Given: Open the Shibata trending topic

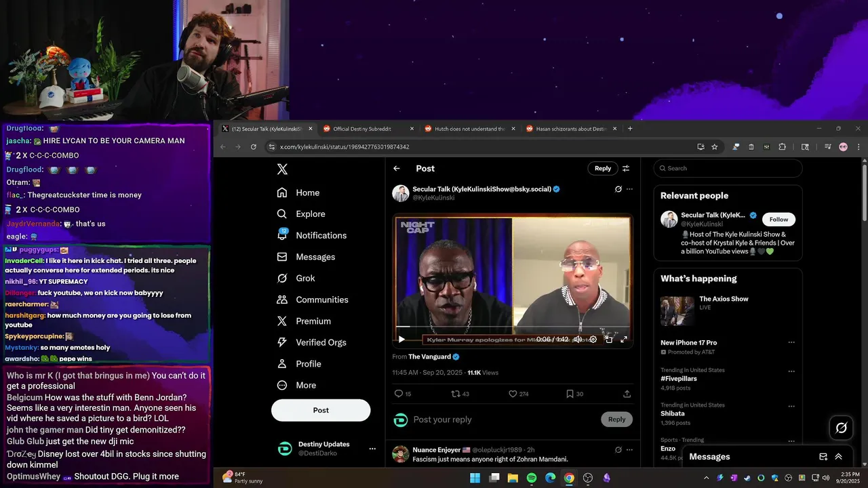Looking at the screenshot, I should pyautogui.click(x=673, y=413).
